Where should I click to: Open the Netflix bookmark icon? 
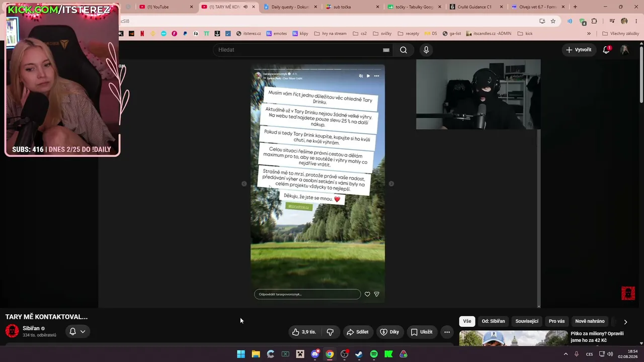pyautogui.click(x=142, y=34)
